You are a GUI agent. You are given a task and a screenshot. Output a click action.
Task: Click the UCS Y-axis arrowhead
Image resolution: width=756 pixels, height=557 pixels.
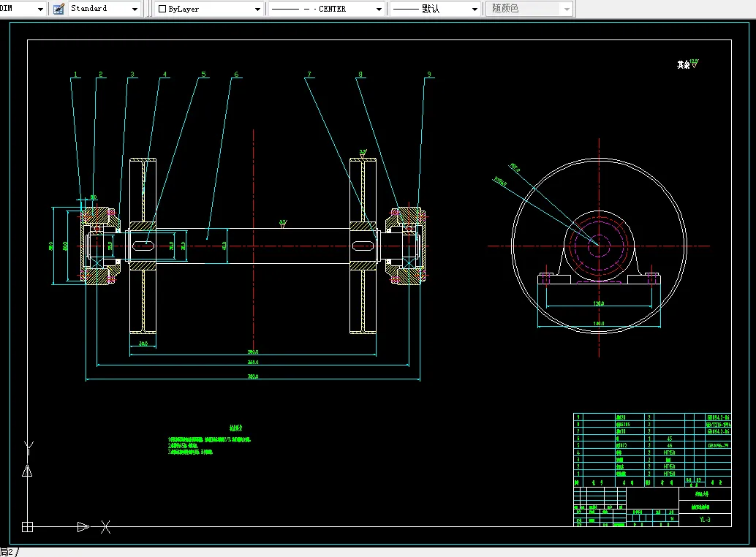27,470
